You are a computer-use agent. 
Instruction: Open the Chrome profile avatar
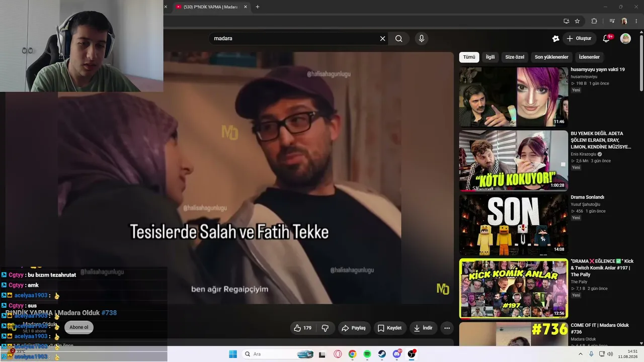624,21
